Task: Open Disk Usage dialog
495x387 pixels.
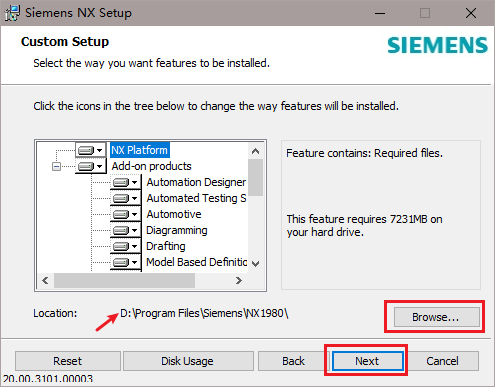Action: (188, 361)
